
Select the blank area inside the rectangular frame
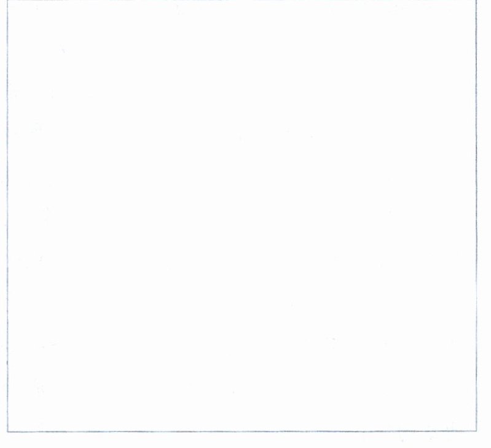(242, 215)
